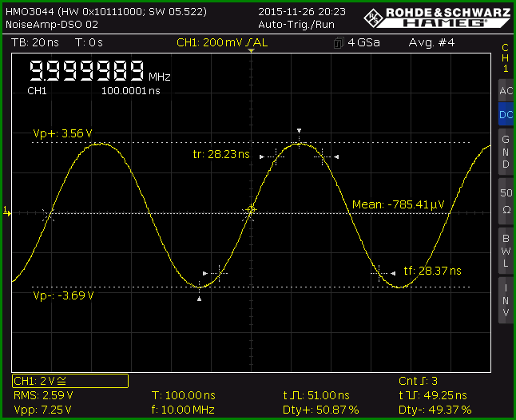
Task: Click the f: 10.00 MHz frequency measurement
Action: tap(183, 410)
